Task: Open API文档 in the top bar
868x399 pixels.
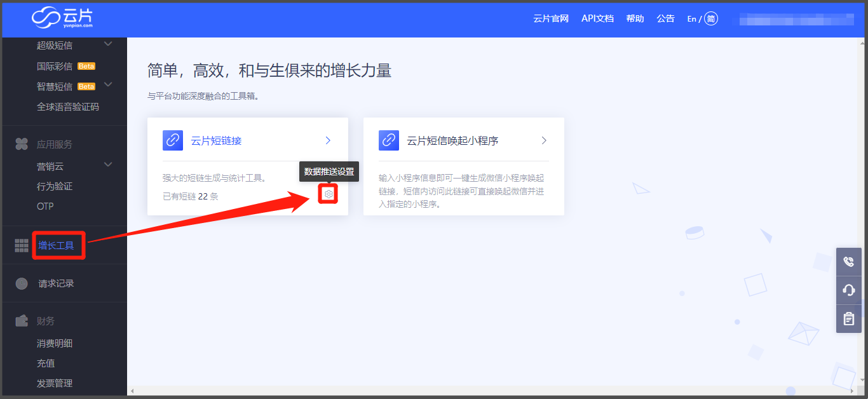Action: point(597,18)
